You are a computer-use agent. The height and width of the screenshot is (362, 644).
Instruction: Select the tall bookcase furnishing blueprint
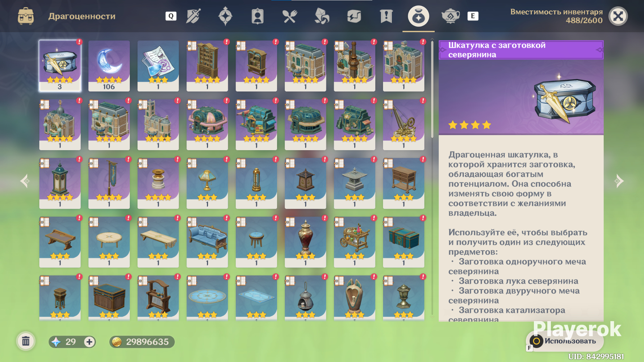click(x=207, y=66)
